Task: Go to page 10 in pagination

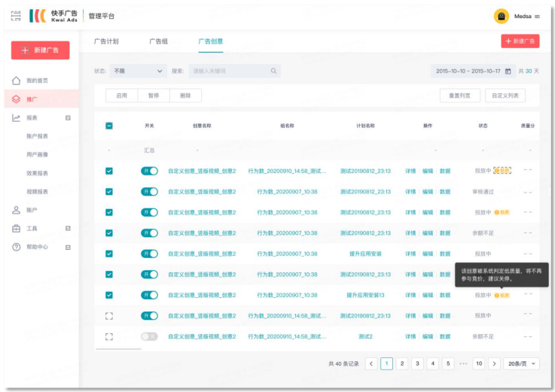Action: (x=479, y=363)
